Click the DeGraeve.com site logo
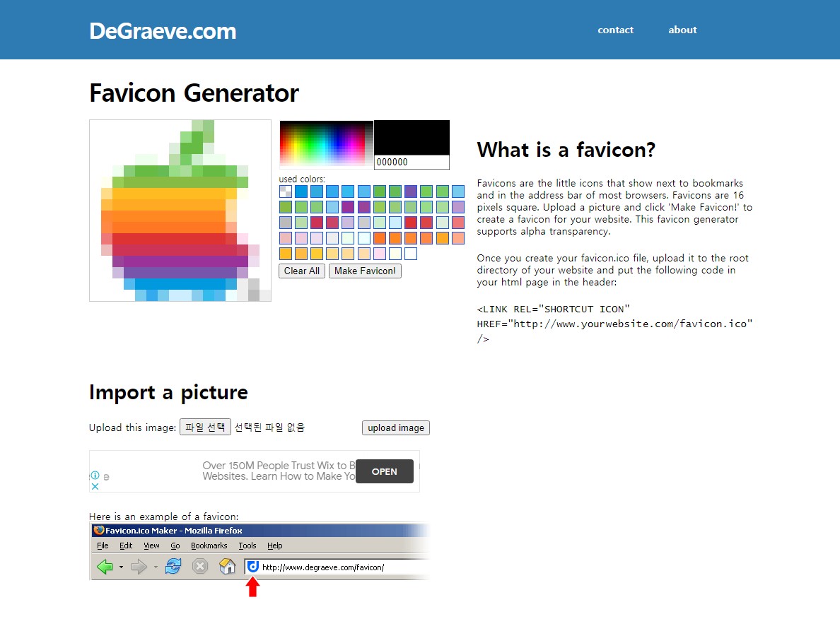Image resolution: width=840 pixels, height=631 pixels. 163,31
